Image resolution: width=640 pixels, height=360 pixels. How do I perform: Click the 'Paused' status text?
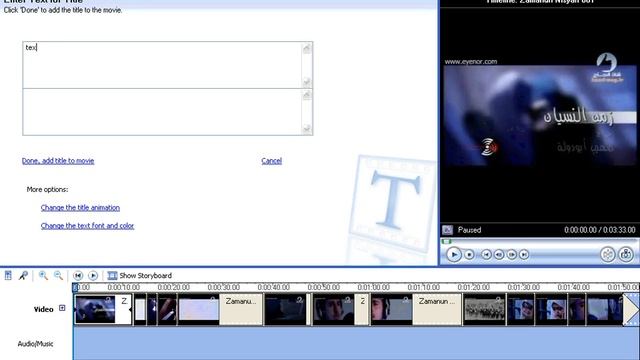(469, 230)
